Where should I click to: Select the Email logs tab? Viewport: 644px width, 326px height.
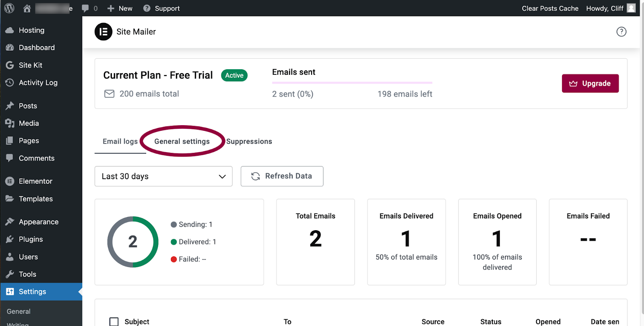pos(120,142)
